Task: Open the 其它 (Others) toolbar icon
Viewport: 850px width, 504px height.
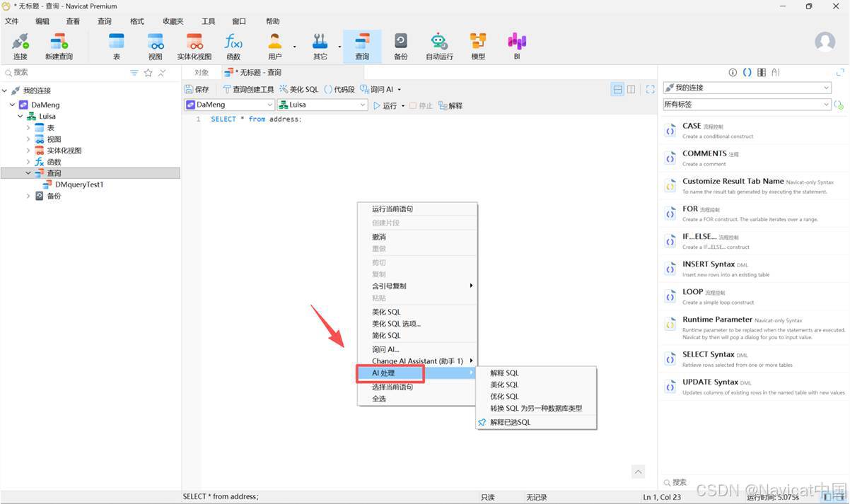Action: pos(320,47)
